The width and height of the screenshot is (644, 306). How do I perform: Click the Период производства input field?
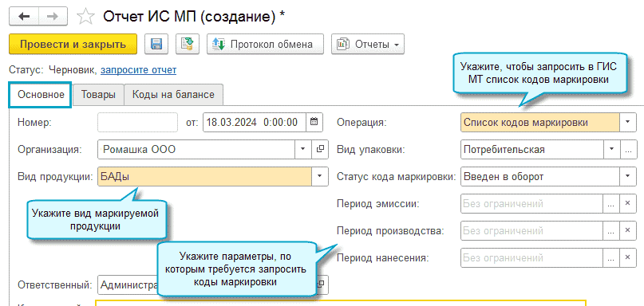531,230
